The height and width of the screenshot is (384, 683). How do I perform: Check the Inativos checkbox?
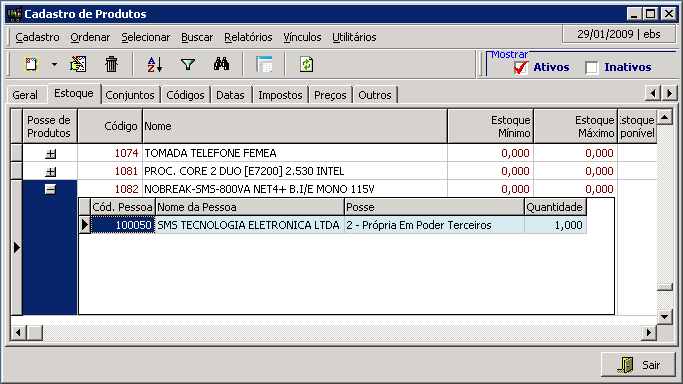click(x=592, y=68)
